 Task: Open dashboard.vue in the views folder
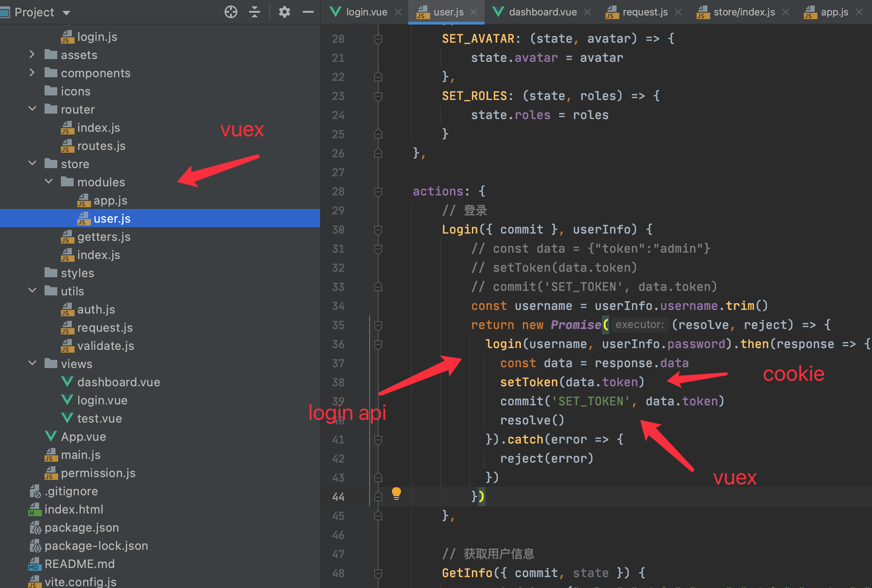[x=110, y=382]
